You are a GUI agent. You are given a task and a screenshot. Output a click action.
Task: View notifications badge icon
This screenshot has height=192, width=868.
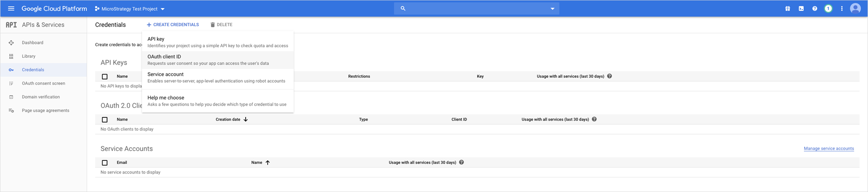[828, 9]
